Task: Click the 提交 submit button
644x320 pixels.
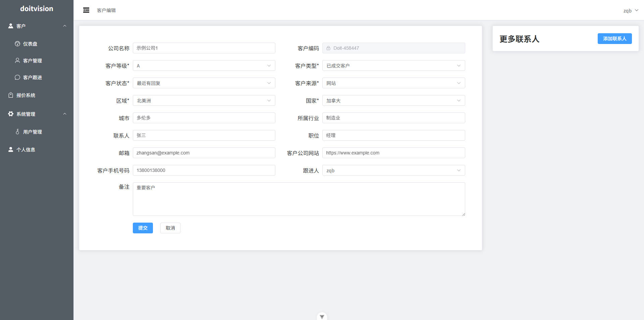Action: click(143, 228)
